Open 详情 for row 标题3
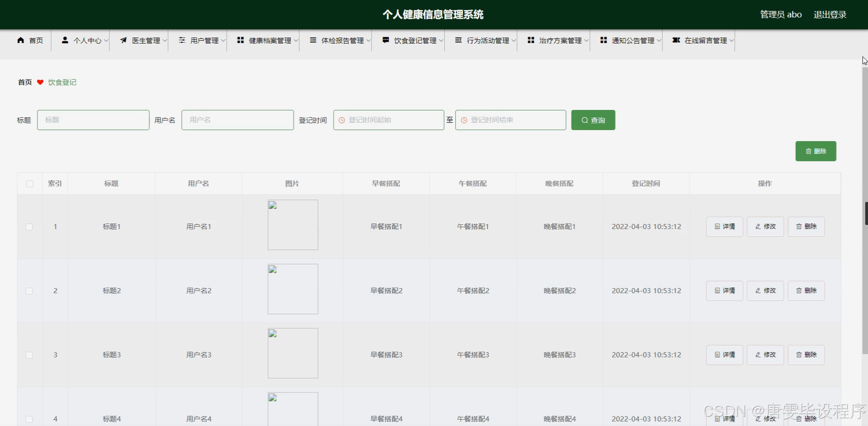 (x=725, y=355)
